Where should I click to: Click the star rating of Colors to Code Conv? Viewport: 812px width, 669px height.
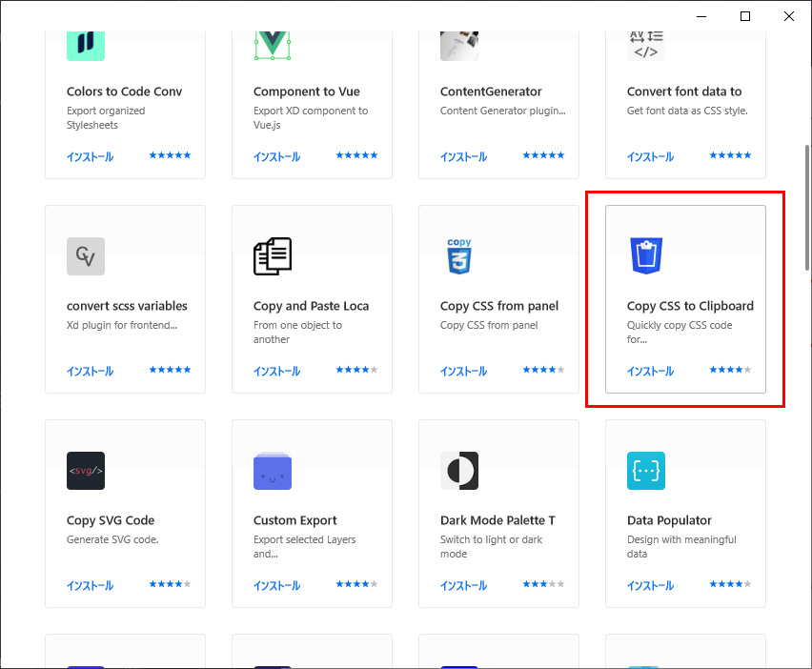coord(170,154)
